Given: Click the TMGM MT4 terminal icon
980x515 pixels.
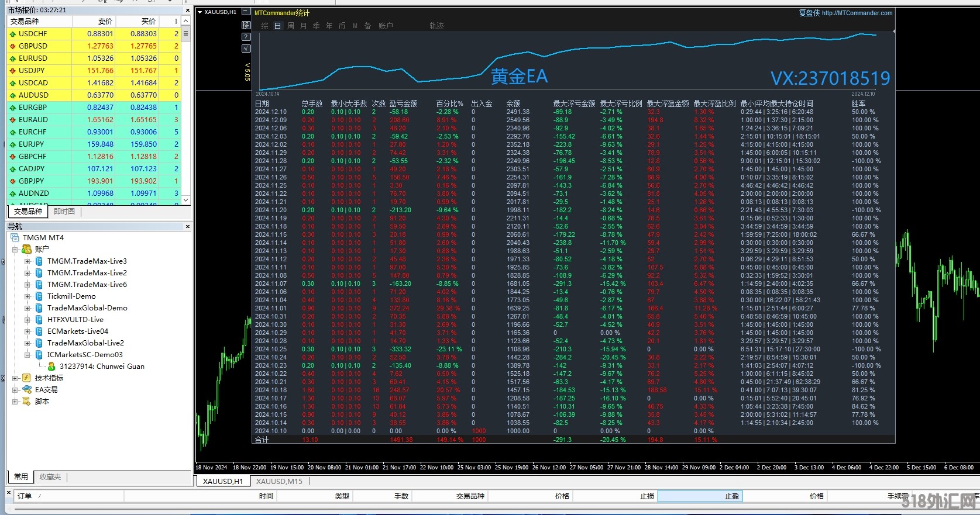Looking at the screenshot, I should [x=15, y=238].
